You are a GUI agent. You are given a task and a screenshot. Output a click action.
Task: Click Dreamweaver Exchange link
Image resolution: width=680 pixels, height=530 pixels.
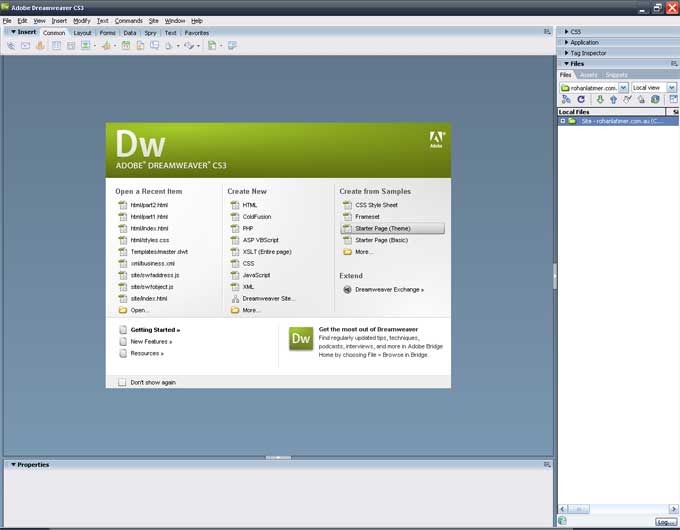(389, 290)
